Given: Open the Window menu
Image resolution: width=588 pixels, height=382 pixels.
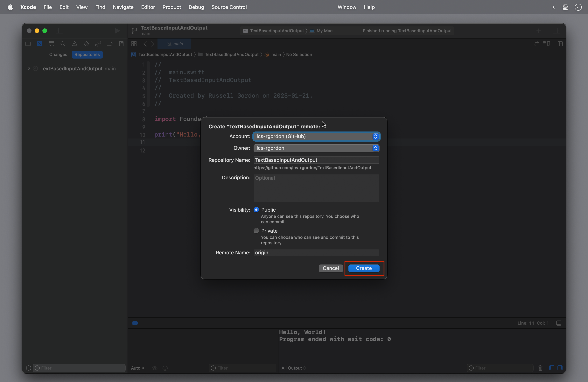Looking at the screenshot, I should tap(347, 7).
